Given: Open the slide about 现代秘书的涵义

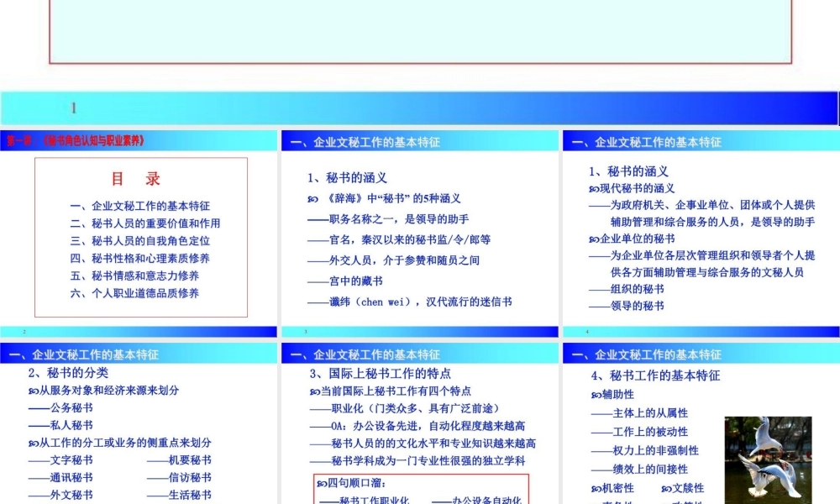Looking at the screenshot, I should [701, 234].
